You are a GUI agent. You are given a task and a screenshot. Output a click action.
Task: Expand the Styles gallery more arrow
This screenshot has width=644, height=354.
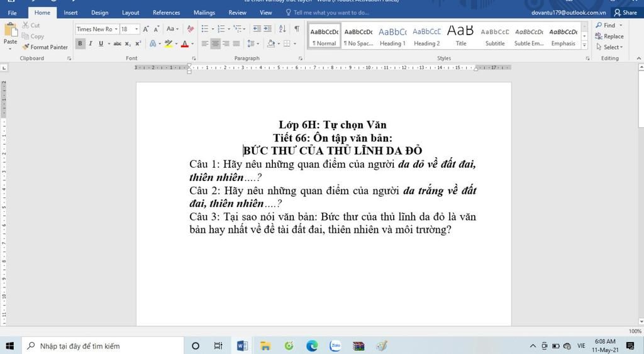[584, 45]
